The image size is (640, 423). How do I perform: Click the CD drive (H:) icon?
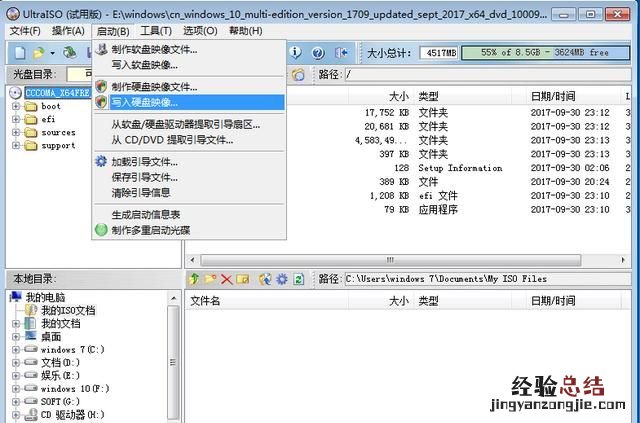click(x=31, y=415)
